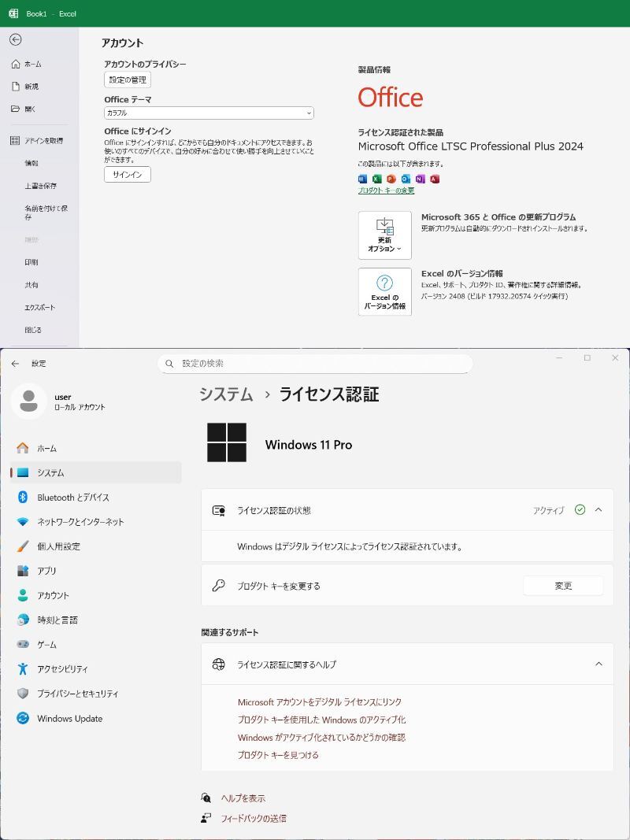Click the PowerPoint product icon
Viewport: 630px width, 840px height.
click(391, 179)
